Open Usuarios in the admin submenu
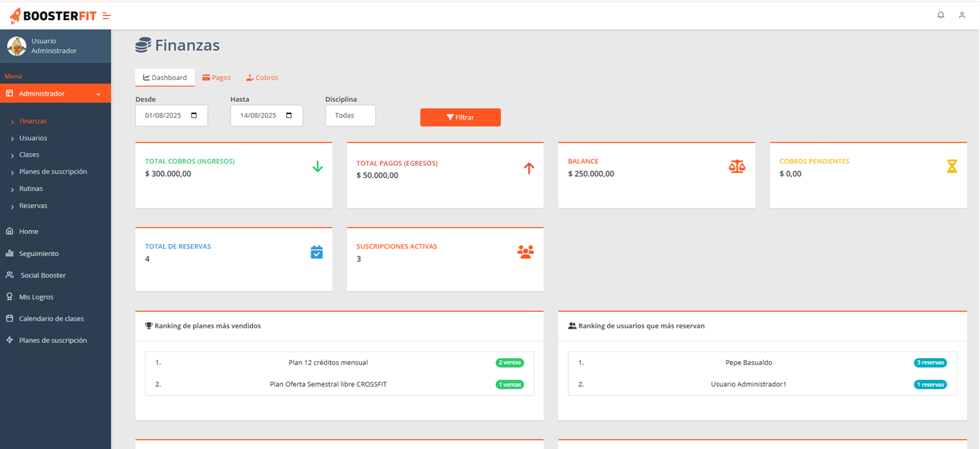 33,138
